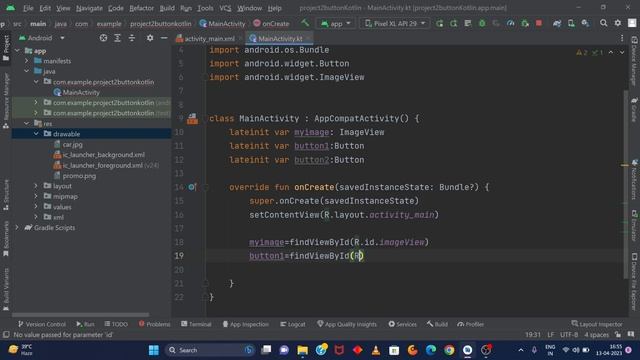Click Expand All icon in Project panel
The height and width of the screenshot is (360, 640).
118,38
